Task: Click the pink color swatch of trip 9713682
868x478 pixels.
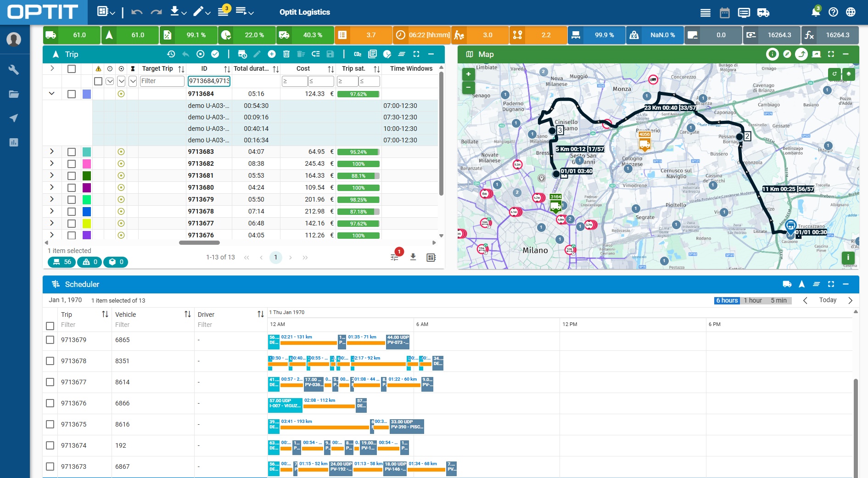Action: tap(87, 164)
